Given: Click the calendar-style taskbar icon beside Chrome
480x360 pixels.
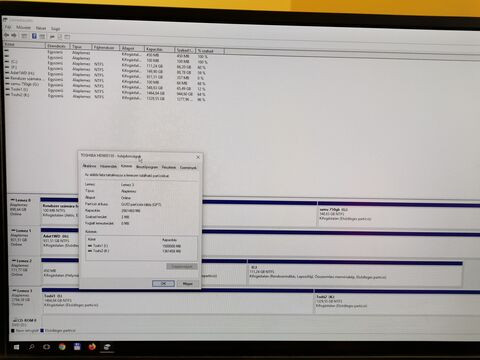Looking at the screenshot, I should pyautogui.click(x=77, y=347).
